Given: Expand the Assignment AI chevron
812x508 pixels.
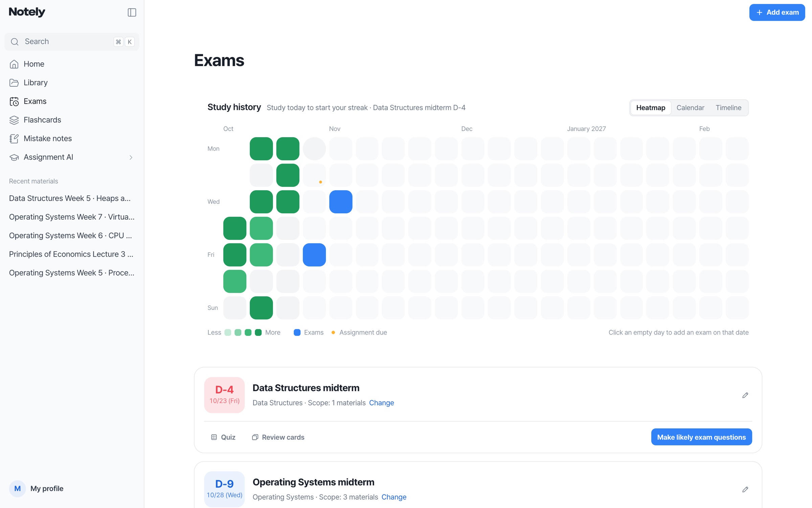Looking at the screenshot, I should (x=131, y=157).
